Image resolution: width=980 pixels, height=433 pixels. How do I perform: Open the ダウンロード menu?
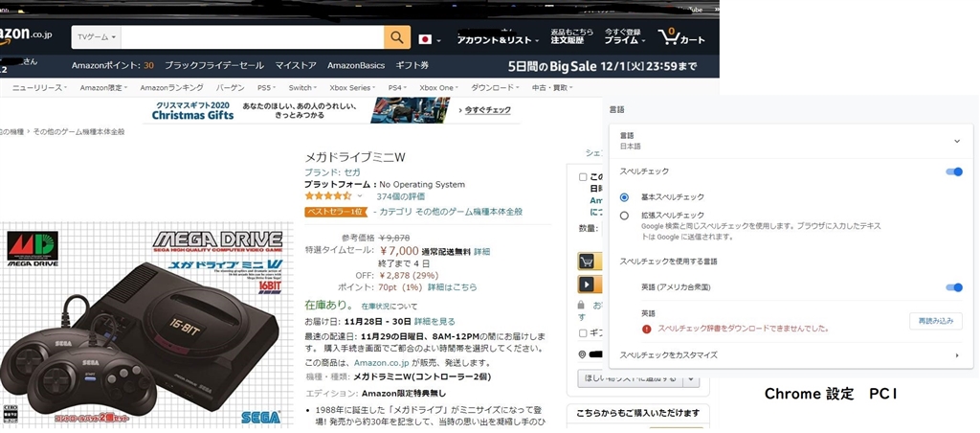pyautogui.click(x=495, y=87)
